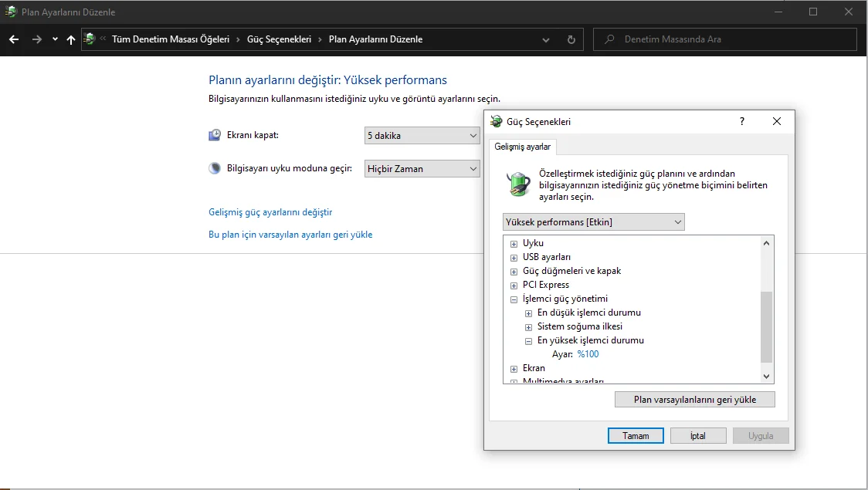Expand the Uyku tree node

coord(514,244)
